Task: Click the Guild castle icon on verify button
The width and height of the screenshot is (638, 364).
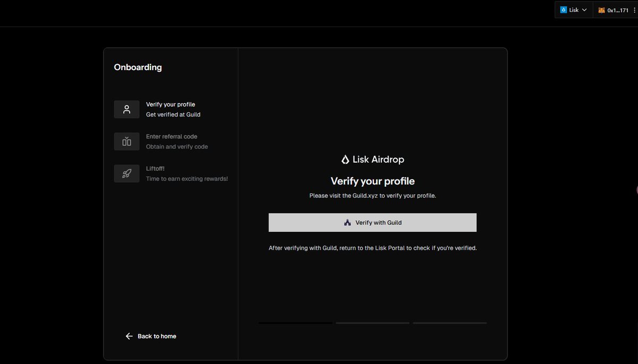Action: click(x=348, y=223)
